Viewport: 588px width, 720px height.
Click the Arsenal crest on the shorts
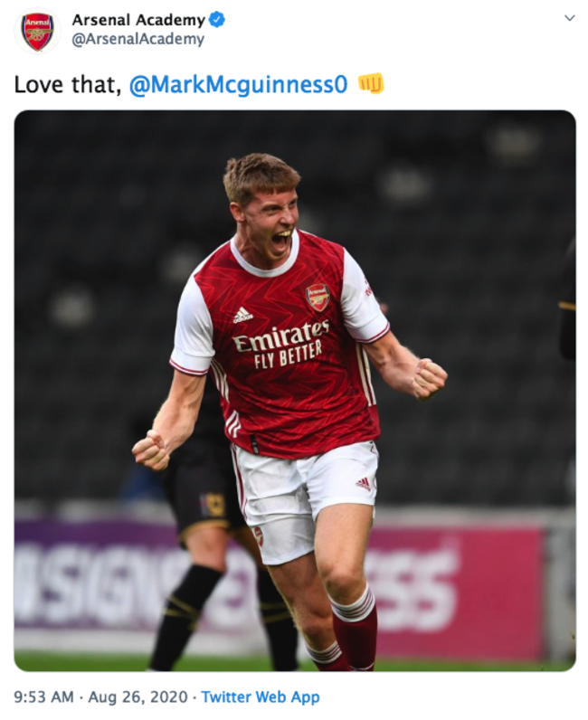(x=258, y=535)
